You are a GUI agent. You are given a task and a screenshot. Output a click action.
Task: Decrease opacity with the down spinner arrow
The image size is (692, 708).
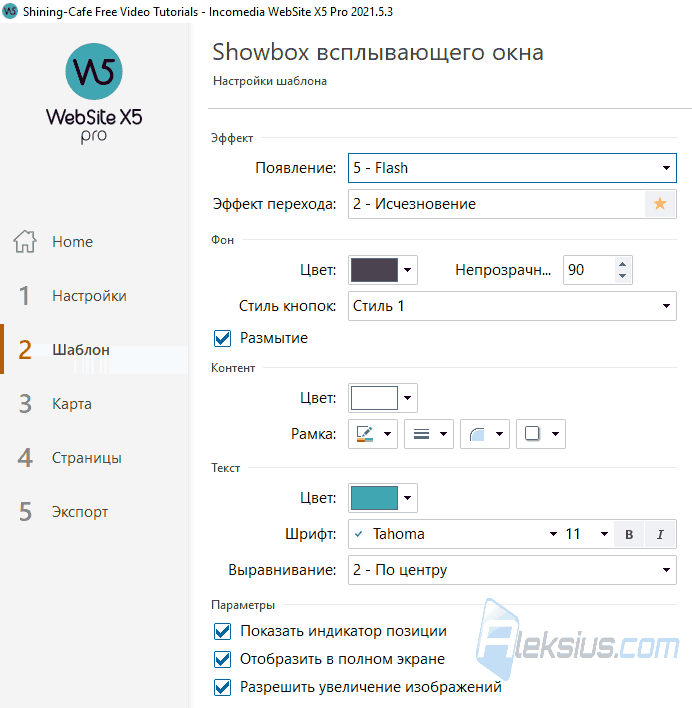click(x=622, y=276)
